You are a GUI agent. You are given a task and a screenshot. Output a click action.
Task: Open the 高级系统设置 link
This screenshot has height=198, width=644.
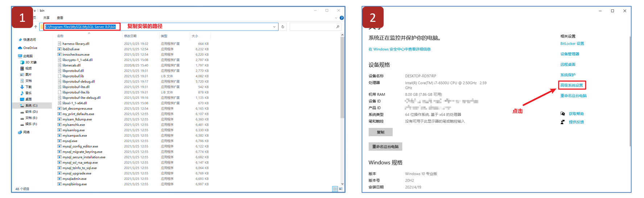tap(571, 85)
